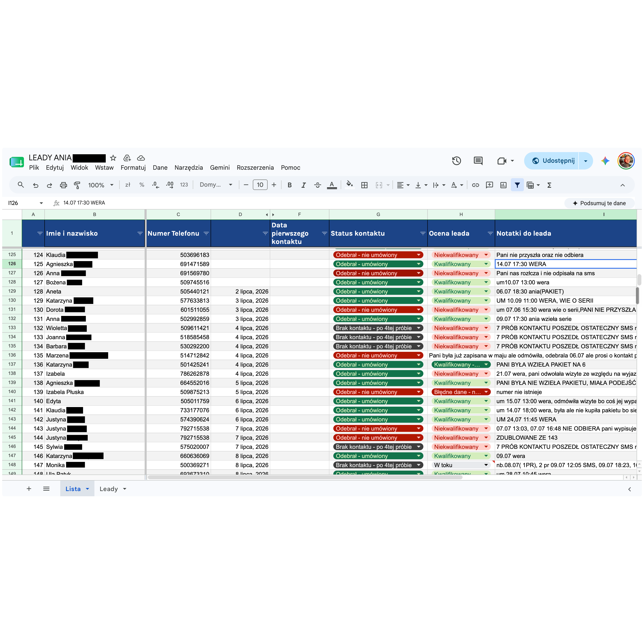Check cloud save status icon
This screenshot has width=644, height=644.
pos(141,158)
